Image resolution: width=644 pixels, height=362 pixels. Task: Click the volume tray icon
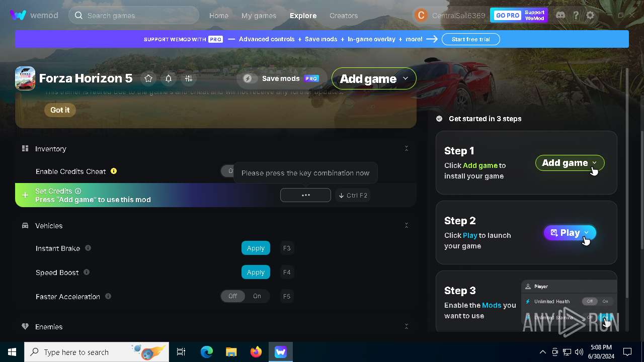[x=579, y=352]
